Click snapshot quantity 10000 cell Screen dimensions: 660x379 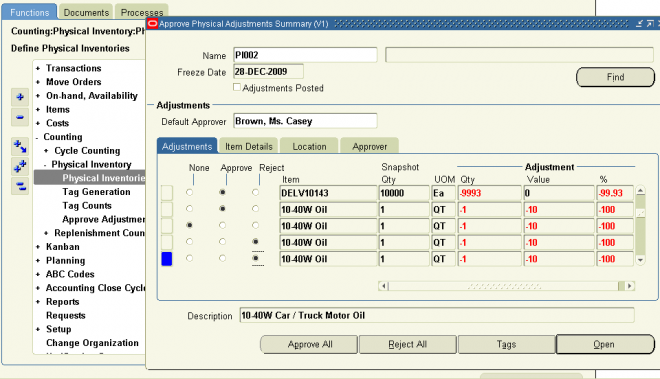[x=404, y=193]
